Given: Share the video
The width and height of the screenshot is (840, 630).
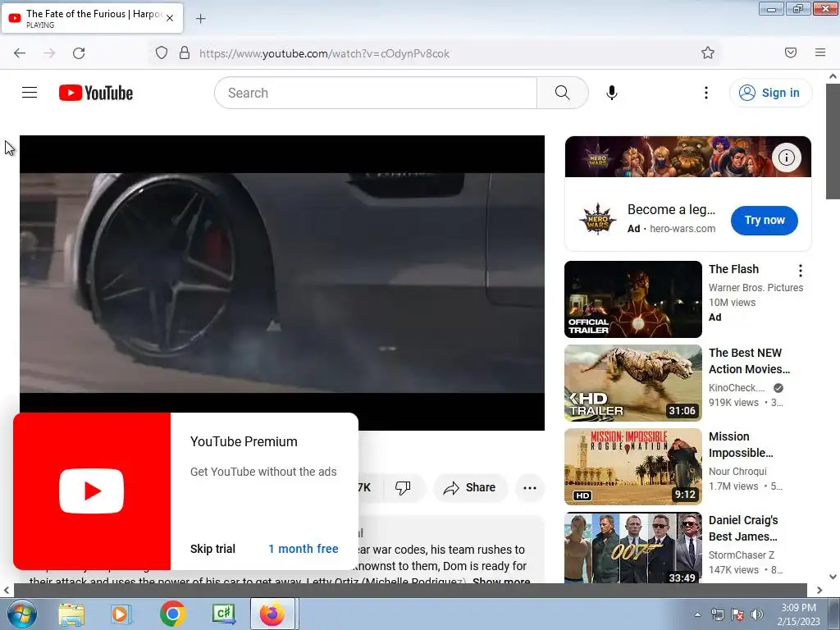Looking at the screenshot, I should pyautogui.click(x=470, y=487).
